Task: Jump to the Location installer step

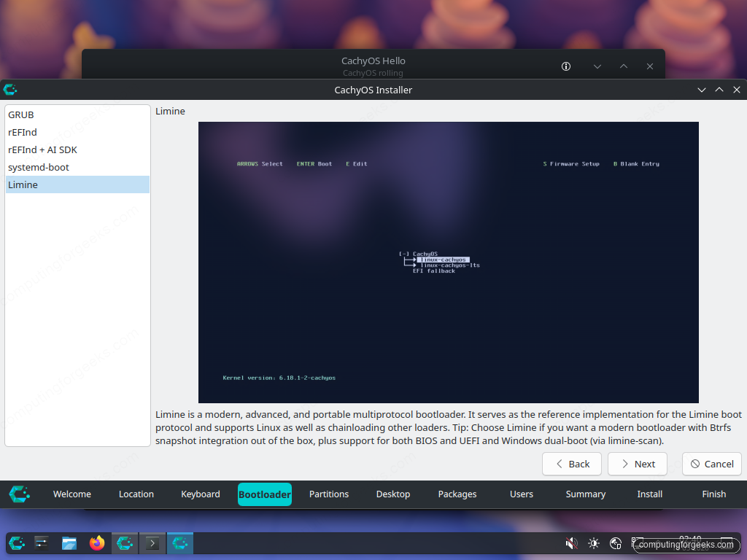Action: [136, 494]
